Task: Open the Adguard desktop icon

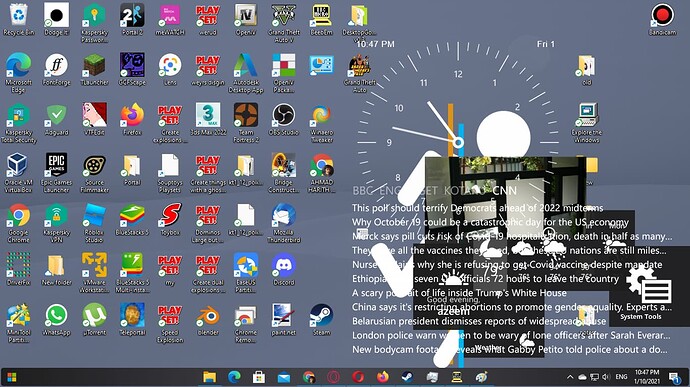Action: [56, 119]
